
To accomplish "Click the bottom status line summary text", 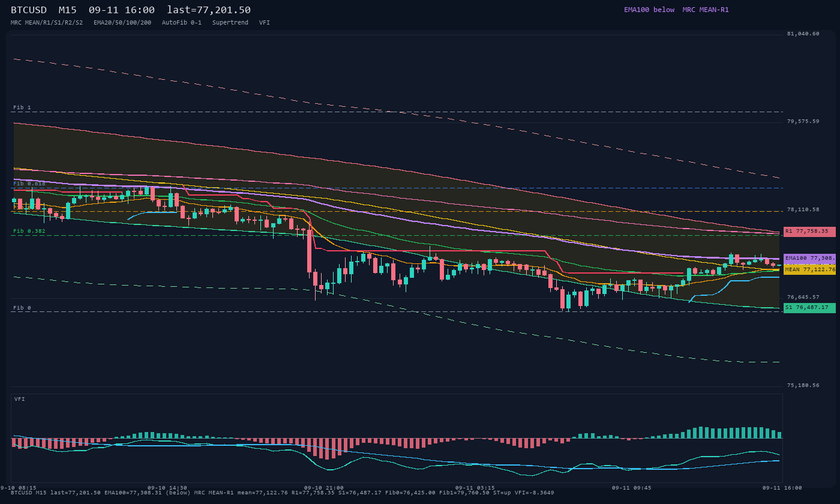I will 283,493.
